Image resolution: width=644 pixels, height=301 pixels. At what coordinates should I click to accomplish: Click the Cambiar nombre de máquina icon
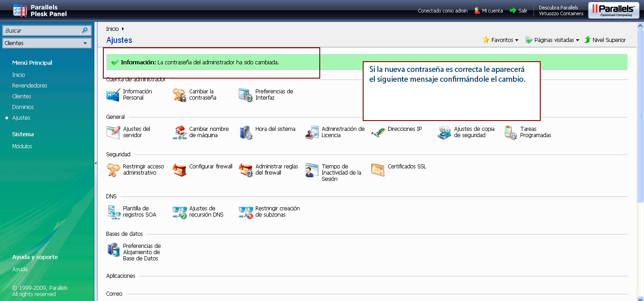pyautogui.click(x=180, y=132)
